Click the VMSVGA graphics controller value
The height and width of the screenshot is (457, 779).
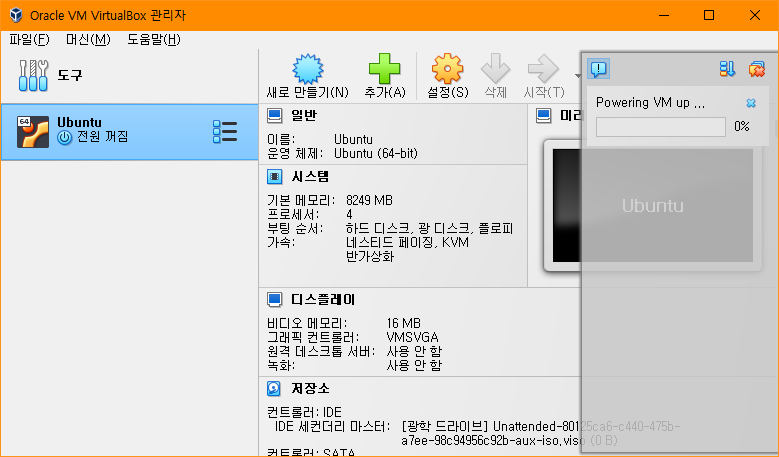coord(412,337)
